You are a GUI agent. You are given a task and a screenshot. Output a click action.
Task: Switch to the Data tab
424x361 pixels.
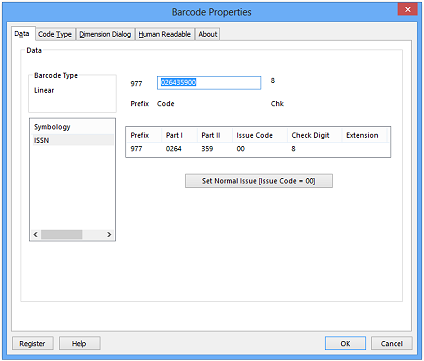pyautogui.click(x=22, y=34)
